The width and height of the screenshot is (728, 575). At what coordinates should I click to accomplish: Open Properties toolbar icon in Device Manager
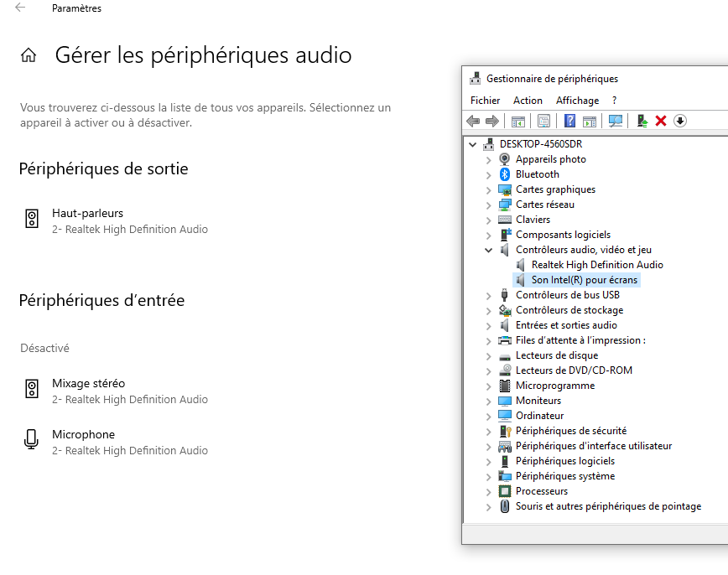click(x=543, y=122)
